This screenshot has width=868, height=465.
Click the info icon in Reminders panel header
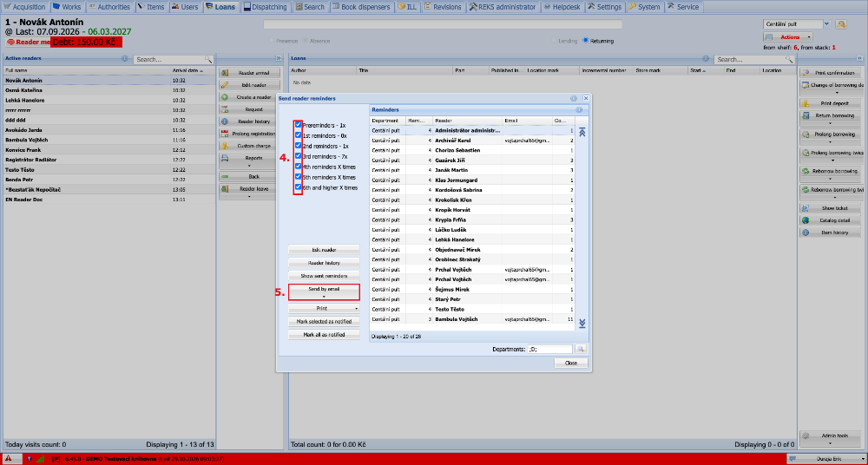pos(579,110)
